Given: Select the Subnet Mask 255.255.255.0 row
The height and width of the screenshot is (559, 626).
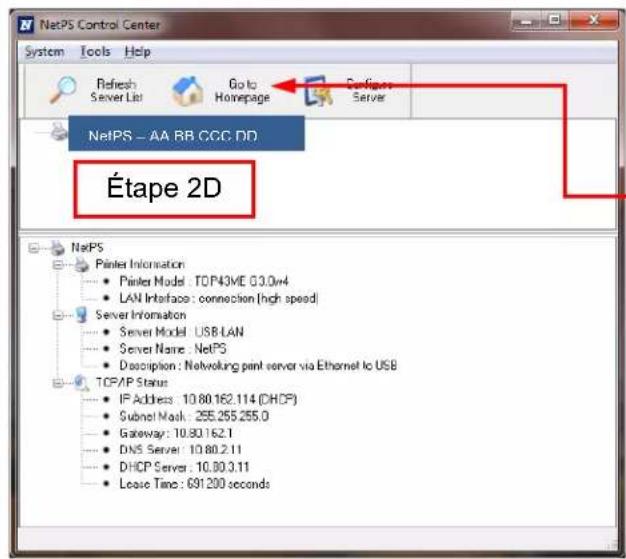Looking at the screenshot, I should pos(194,416).
